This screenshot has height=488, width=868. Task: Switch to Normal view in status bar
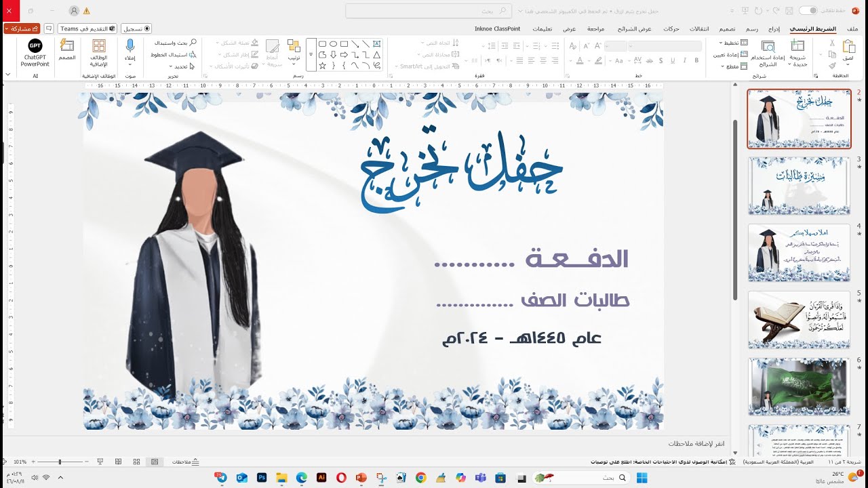tap(155, 462)
